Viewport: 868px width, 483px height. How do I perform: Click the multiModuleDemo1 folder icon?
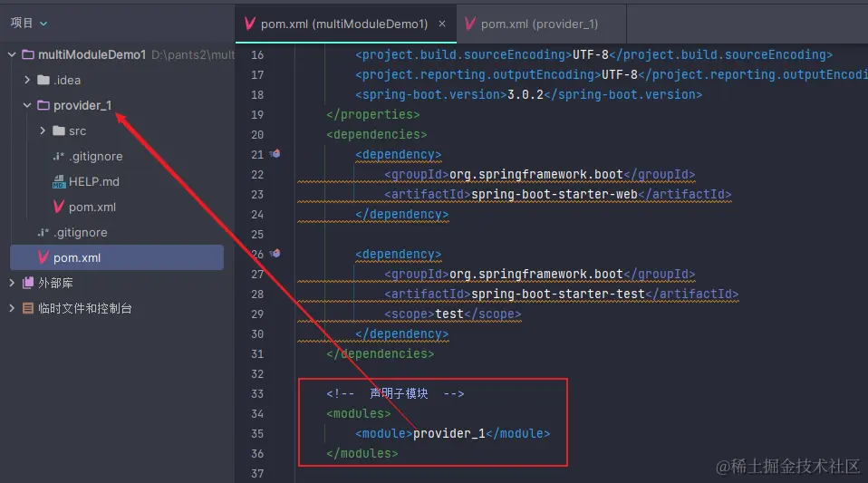pos(28,55)
